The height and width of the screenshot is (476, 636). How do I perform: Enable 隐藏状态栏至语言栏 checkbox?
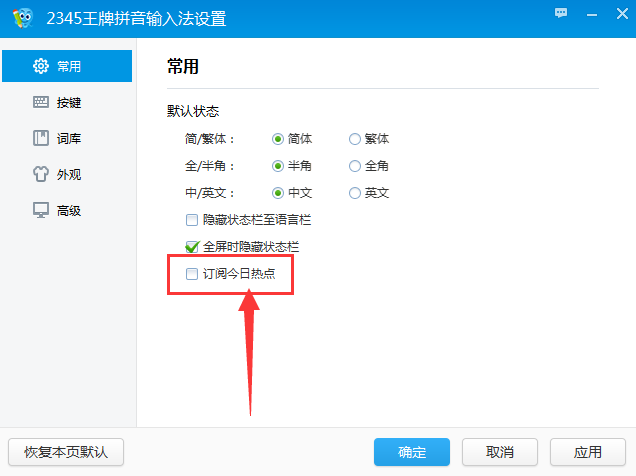(x=191, y=220)
